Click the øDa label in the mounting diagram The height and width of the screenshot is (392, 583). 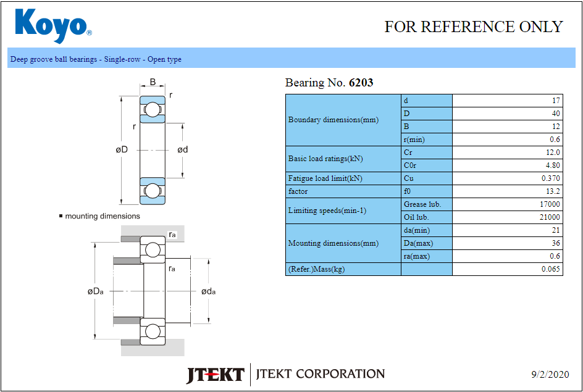pos(95,291)
